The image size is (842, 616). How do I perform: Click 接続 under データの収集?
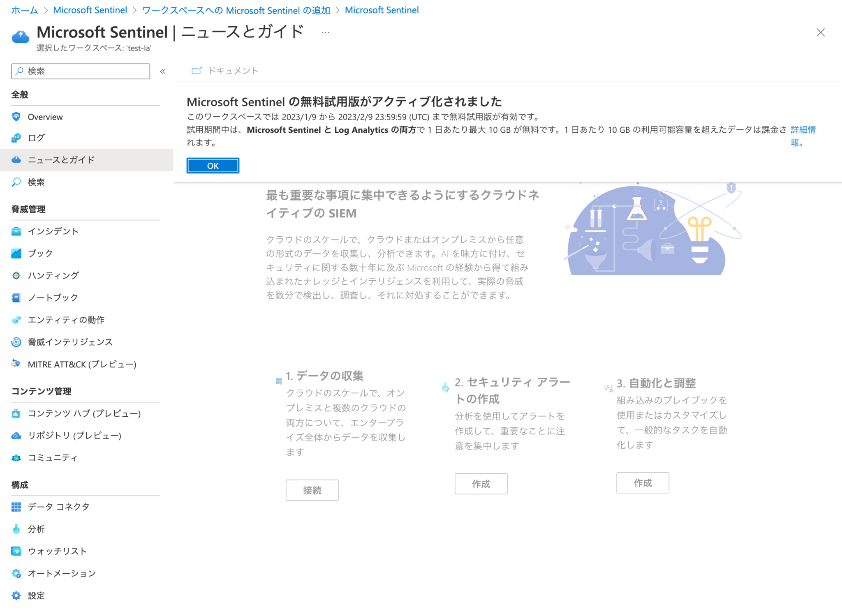point(312,490)
